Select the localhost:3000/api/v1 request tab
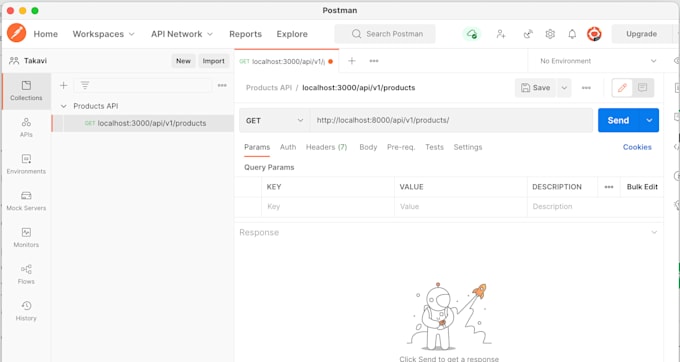 click(286, 61)
